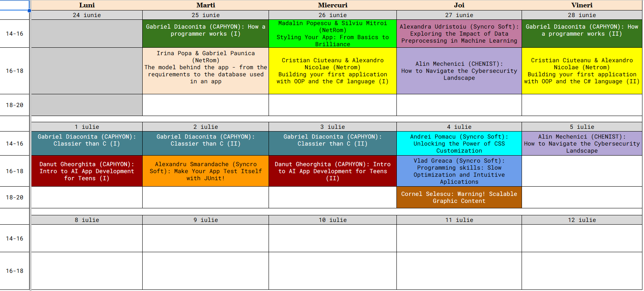Screen dimensions: 644x291
Task: Select the Luni column header
Action: (87, 5)
